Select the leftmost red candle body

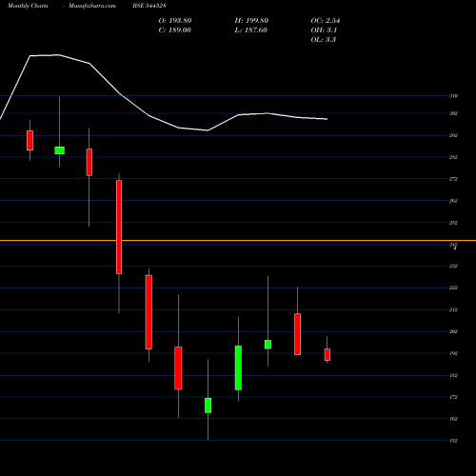[x=30, y=140]
